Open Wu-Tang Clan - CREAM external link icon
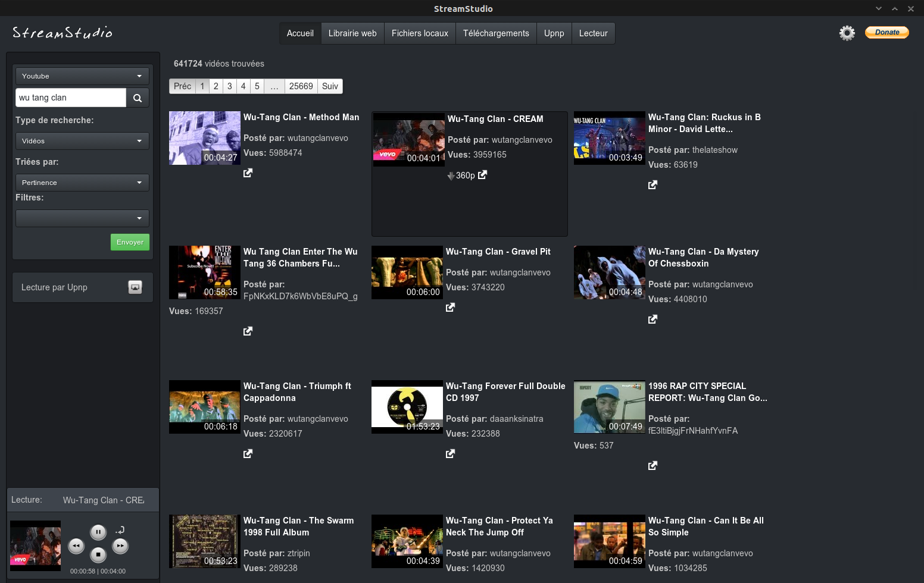 pyautogui.click(x=483, y=175)
